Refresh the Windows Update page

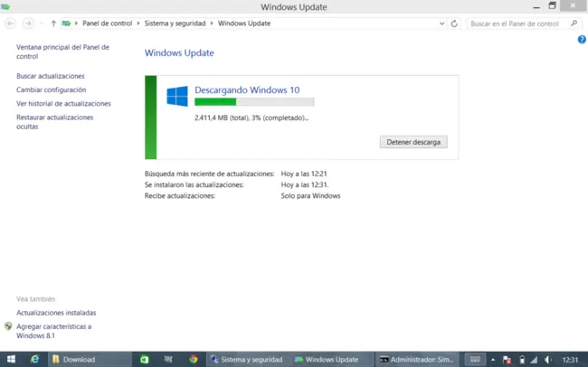point(454,24)
